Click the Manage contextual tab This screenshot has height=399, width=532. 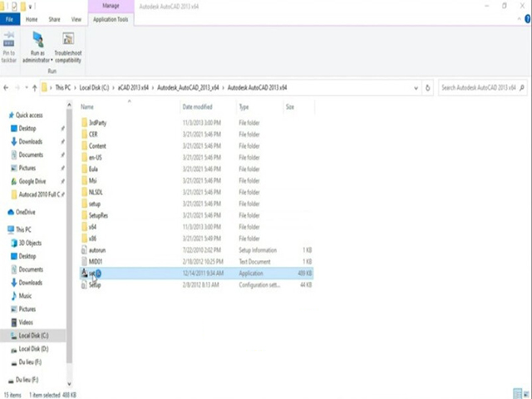pos(111,6)
